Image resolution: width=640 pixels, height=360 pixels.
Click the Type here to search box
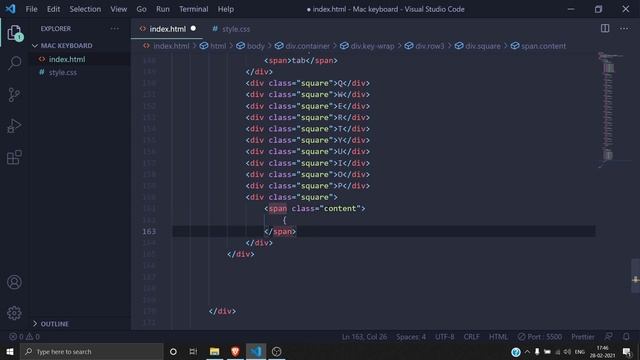[x=92, y=351]
